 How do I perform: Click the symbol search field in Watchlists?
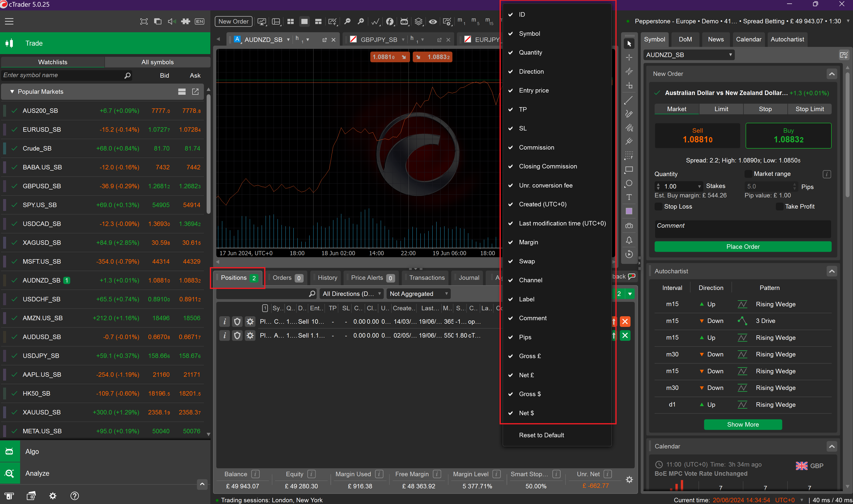coord(61,75)
